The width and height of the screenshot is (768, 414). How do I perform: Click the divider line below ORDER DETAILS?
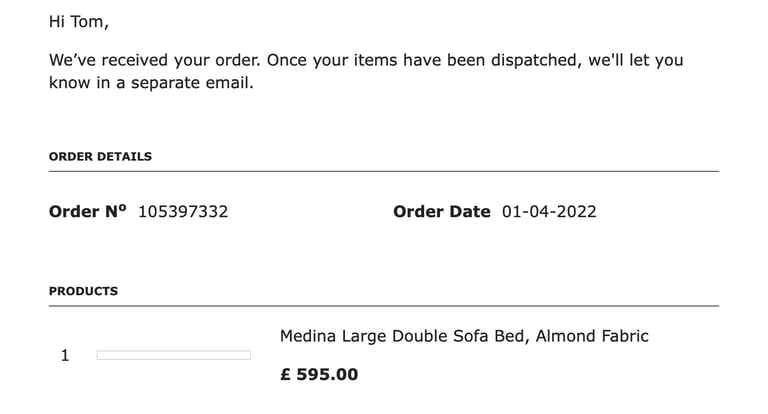click(x=384, y=171)
